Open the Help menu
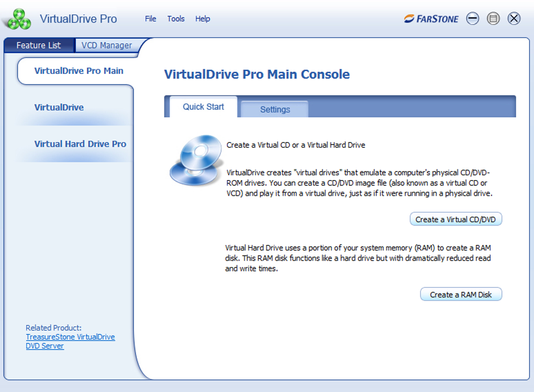Viewport: 534px width, 392px height. [x=203, y=19]
